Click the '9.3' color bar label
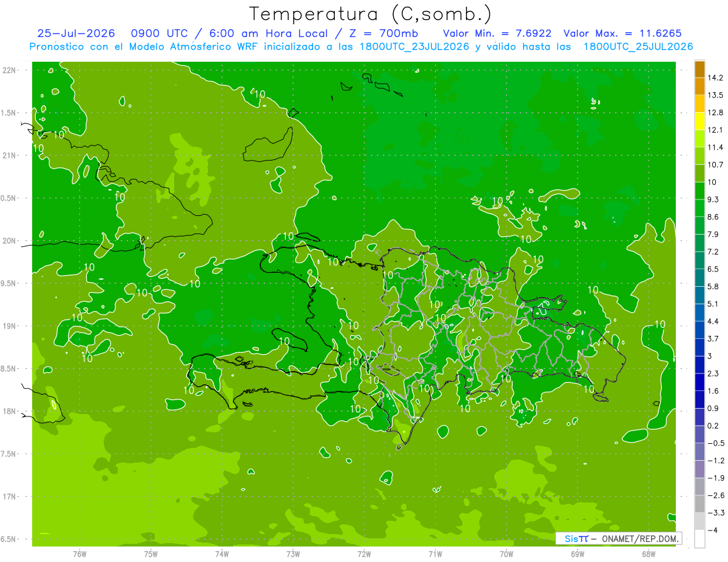This screenshot has height=562, width=728. click(714, 199)
